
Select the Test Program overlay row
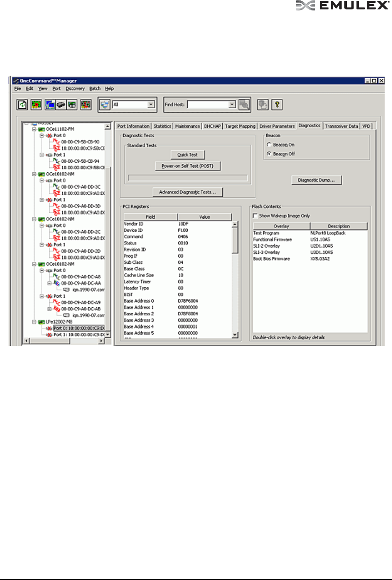pos(310,233)
